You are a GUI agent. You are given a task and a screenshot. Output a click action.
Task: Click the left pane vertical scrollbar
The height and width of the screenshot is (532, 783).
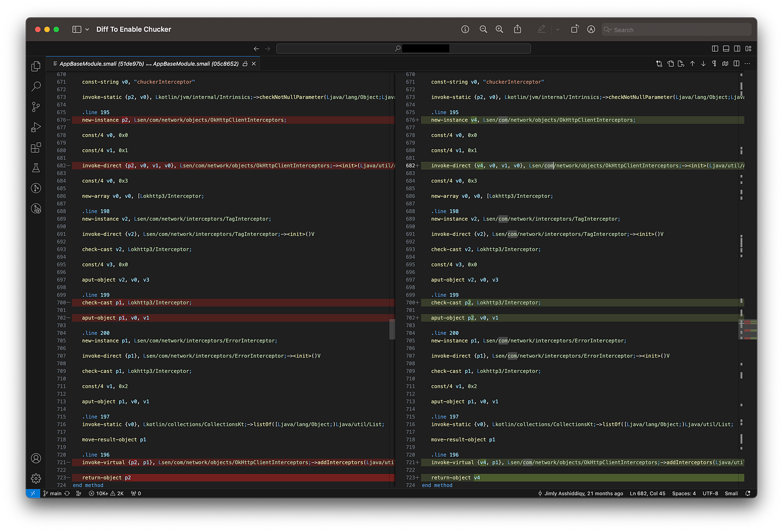392,329
